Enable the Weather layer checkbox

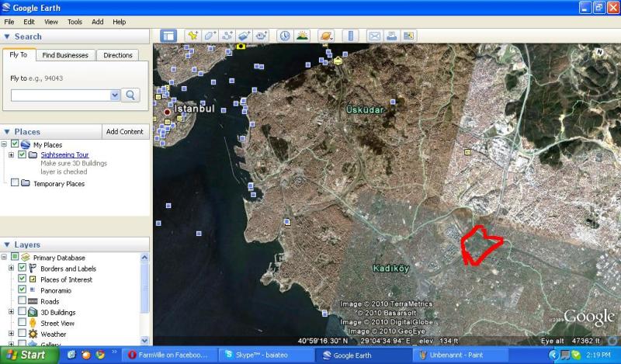23,334
